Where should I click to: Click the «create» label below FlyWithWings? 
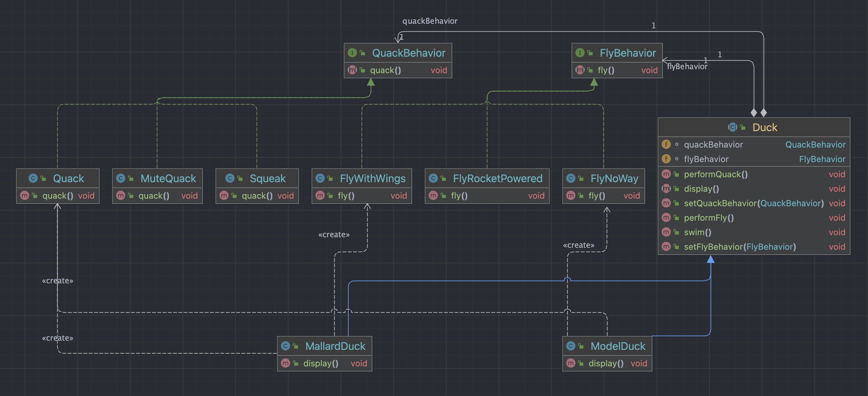(x=334, y=235)
